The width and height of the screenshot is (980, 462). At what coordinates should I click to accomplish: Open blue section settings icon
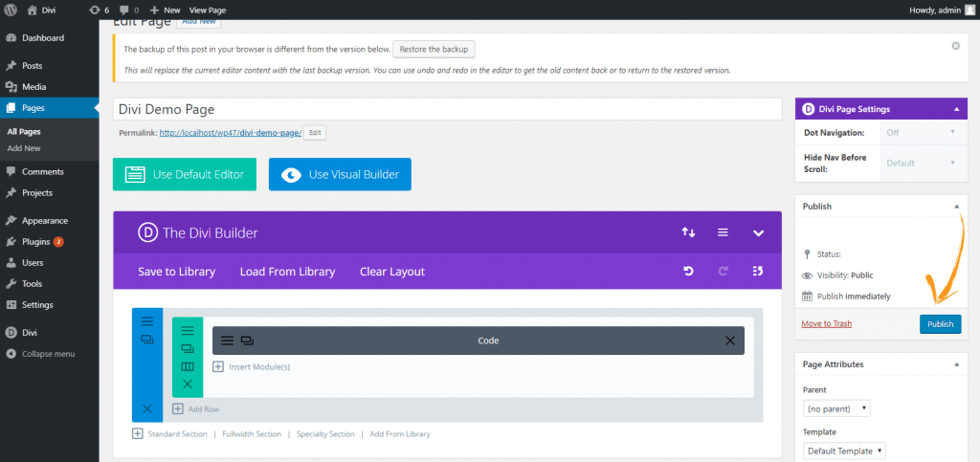[147, 321]
